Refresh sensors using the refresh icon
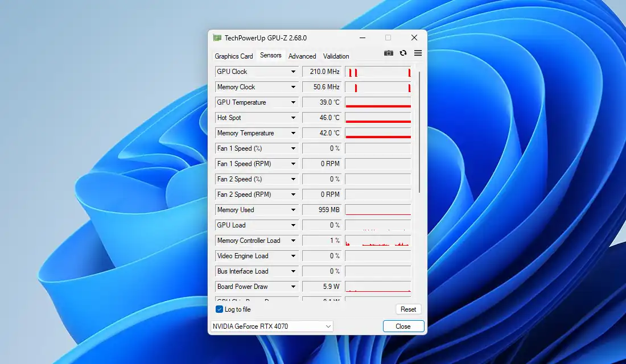This screenshot has width=626, height=364. pos(403,52)
